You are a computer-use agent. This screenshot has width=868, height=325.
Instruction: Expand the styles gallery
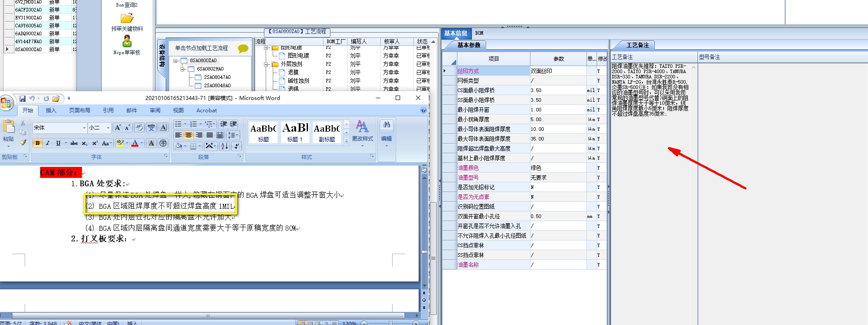(x=346, y=140)
